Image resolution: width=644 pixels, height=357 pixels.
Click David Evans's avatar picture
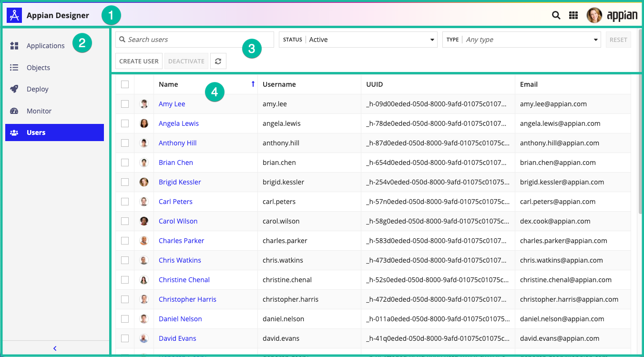coord(144,338)
